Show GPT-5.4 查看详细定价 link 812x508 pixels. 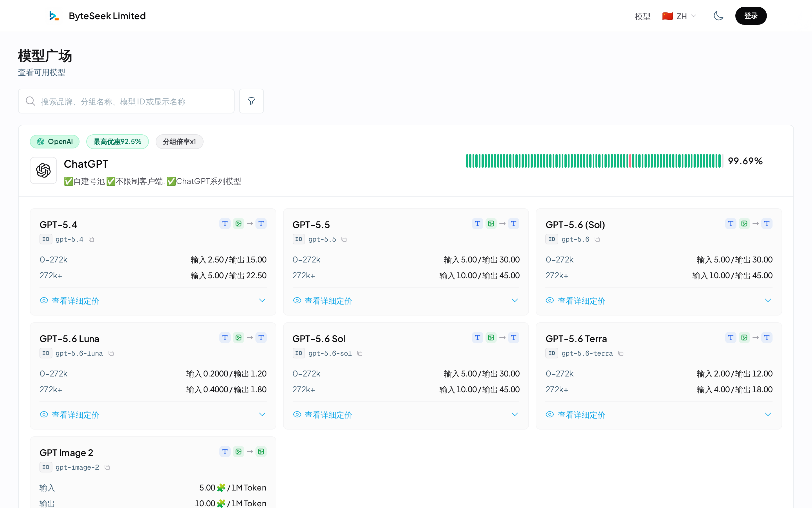click(x=69, y=301)
